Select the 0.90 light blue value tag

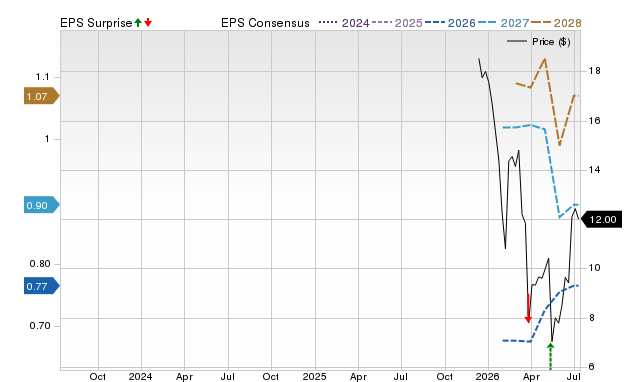coord(42,205)
